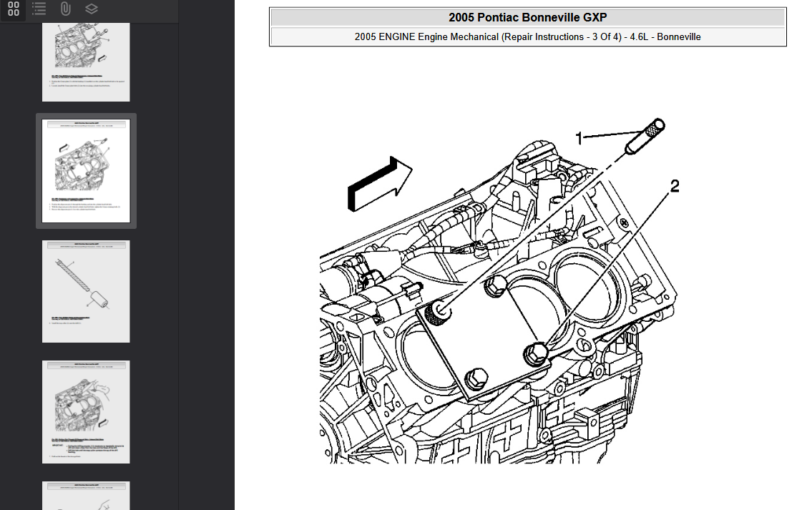Open the page thumbnails view icon
The image size is (812, 510).
tap(14, 9)
